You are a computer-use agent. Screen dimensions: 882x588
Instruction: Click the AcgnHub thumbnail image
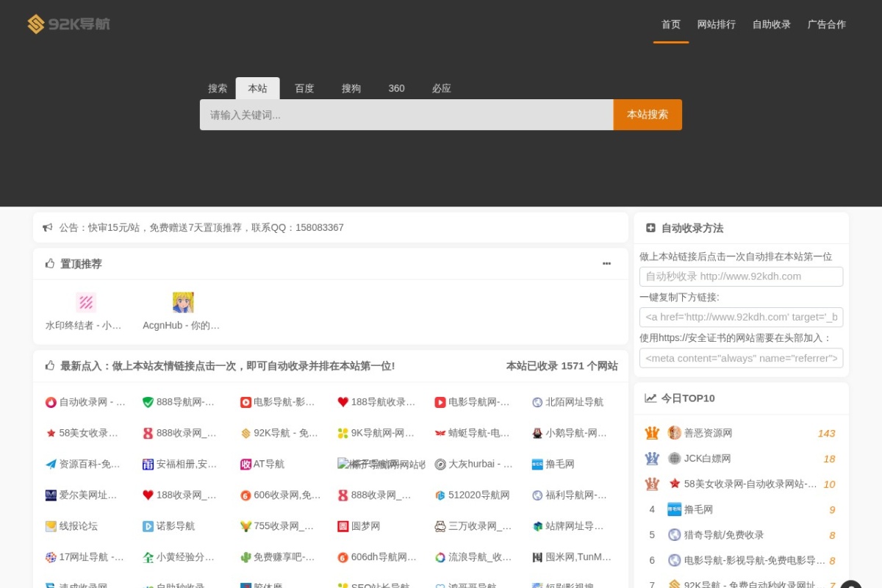tap(183, 301)
